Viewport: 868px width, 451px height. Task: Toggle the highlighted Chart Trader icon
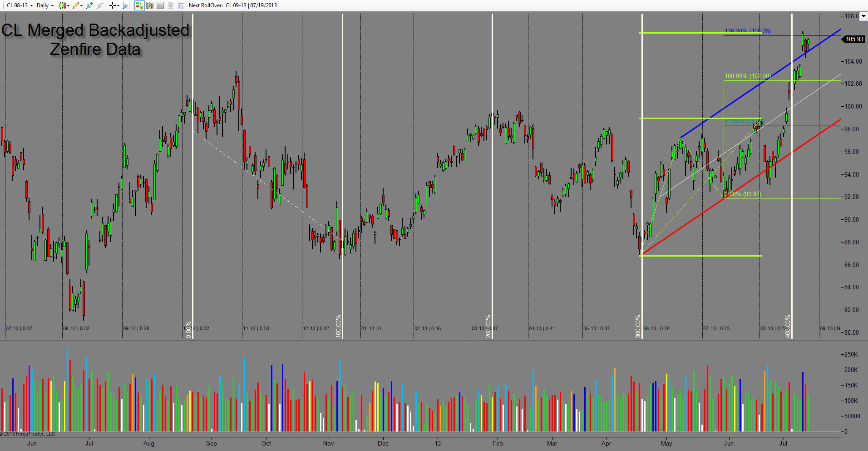[139, 5]
